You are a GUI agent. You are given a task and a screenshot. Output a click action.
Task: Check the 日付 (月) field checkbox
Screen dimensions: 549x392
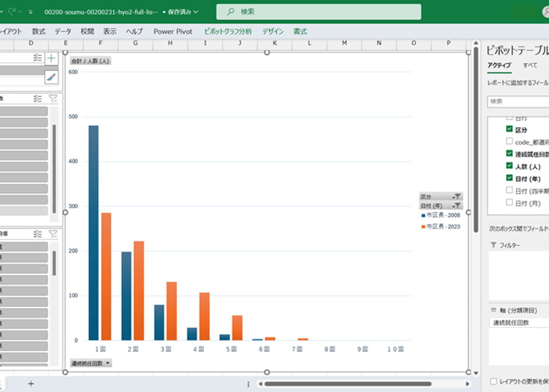point(509,203)
